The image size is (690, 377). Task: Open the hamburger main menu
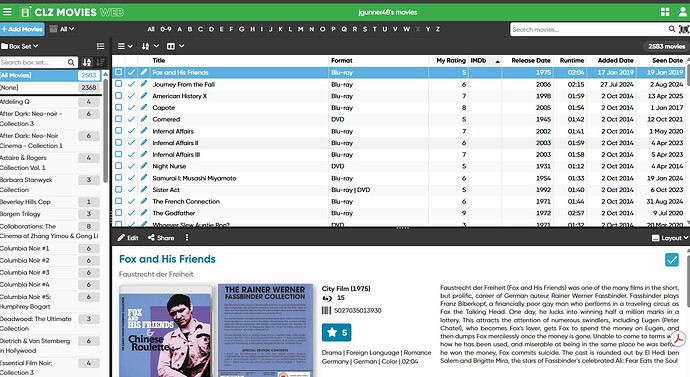click(x=7, y=12)
